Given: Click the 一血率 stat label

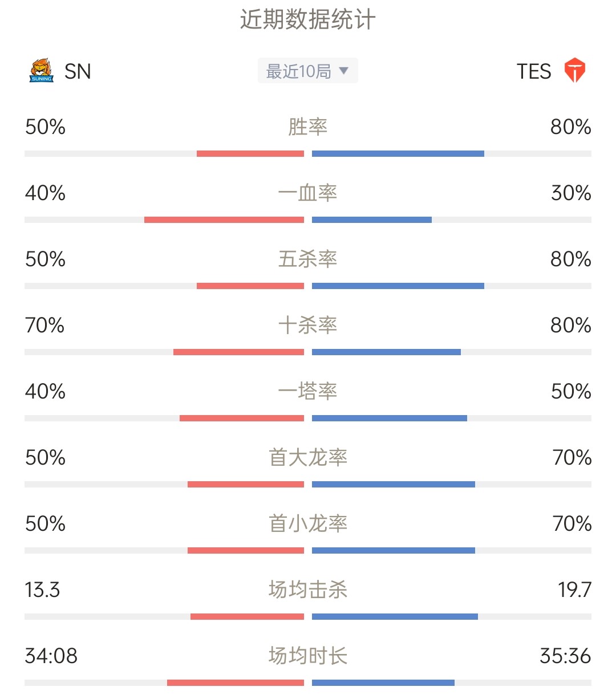Looking at the screenshot, I should coord(308,193).
